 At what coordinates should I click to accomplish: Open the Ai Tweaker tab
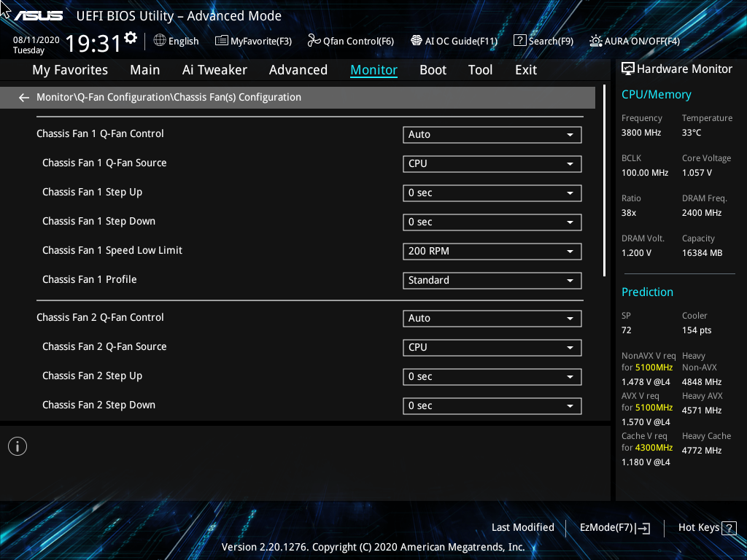point(214,70)
